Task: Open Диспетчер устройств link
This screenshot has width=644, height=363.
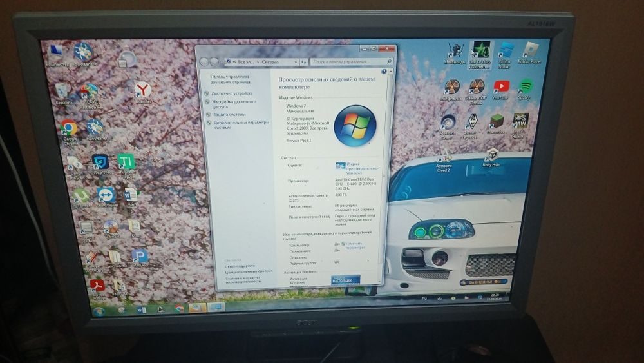Action: pos(232,93)
